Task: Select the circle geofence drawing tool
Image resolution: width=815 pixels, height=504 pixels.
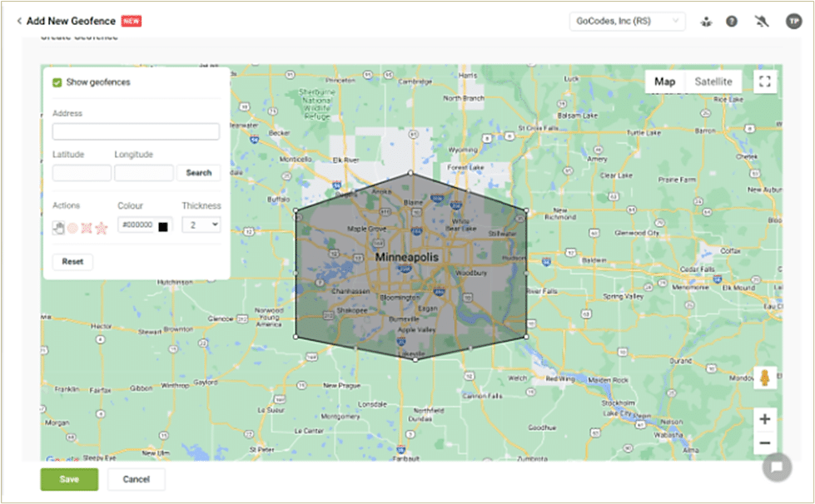Action: (72, 227)
